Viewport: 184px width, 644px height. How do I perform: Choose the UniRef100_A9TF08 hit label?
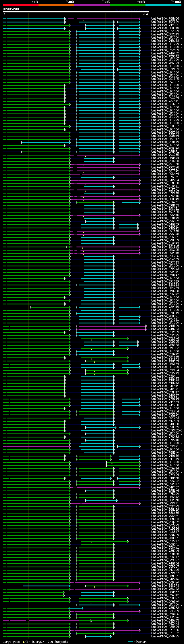(x=165, y=164)
